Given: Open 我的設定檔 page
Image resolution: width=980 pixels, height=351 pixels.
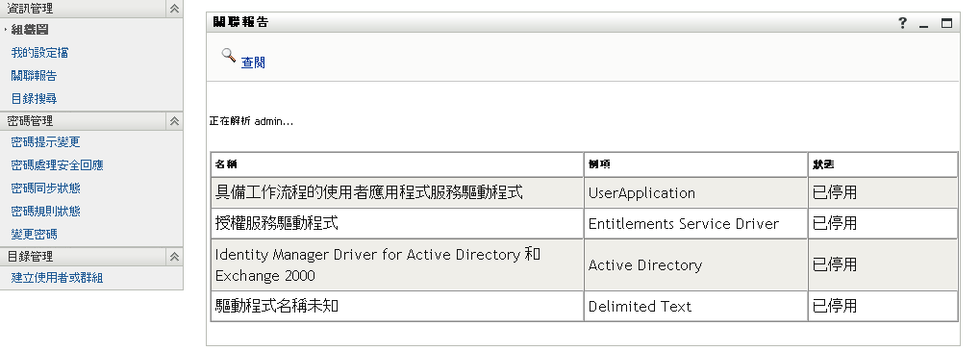Looking at the screenshot, I should tap(40, 53).
